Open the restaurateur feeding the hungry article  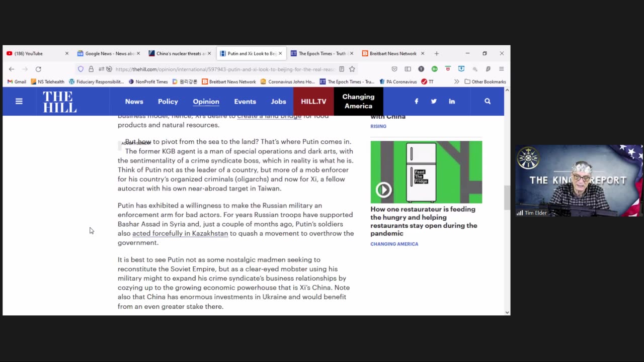424,221
